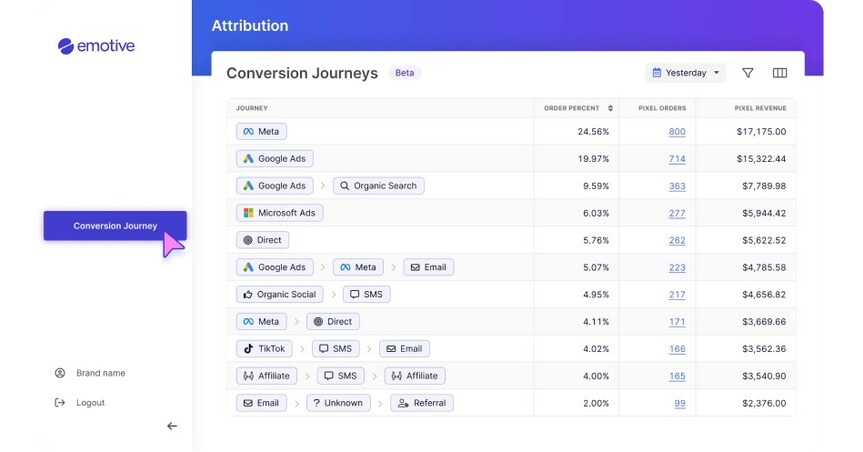Click the Organic Search tag
Screen dimensions: 863x452
(379, 186)
